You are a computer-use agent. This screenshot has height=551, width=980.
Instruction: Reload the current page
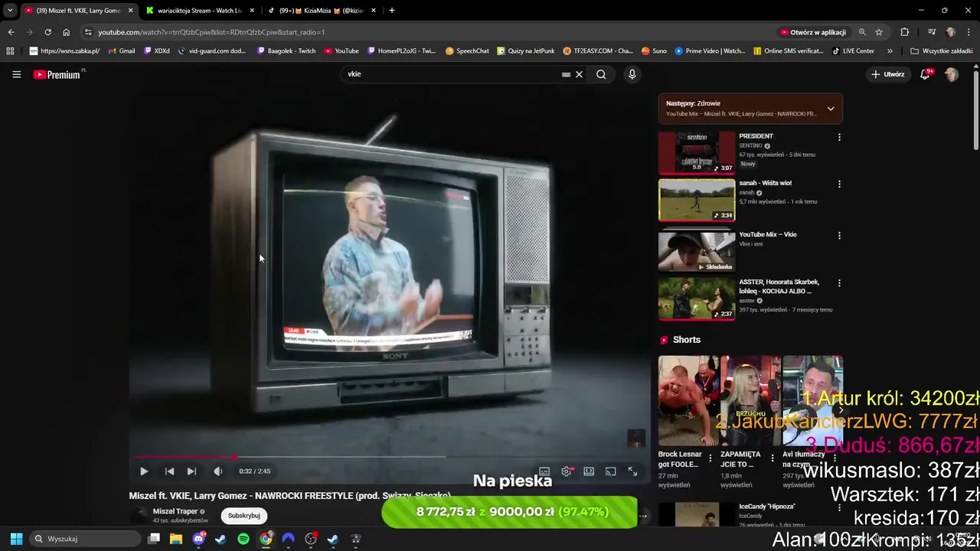tap(47, 32)
